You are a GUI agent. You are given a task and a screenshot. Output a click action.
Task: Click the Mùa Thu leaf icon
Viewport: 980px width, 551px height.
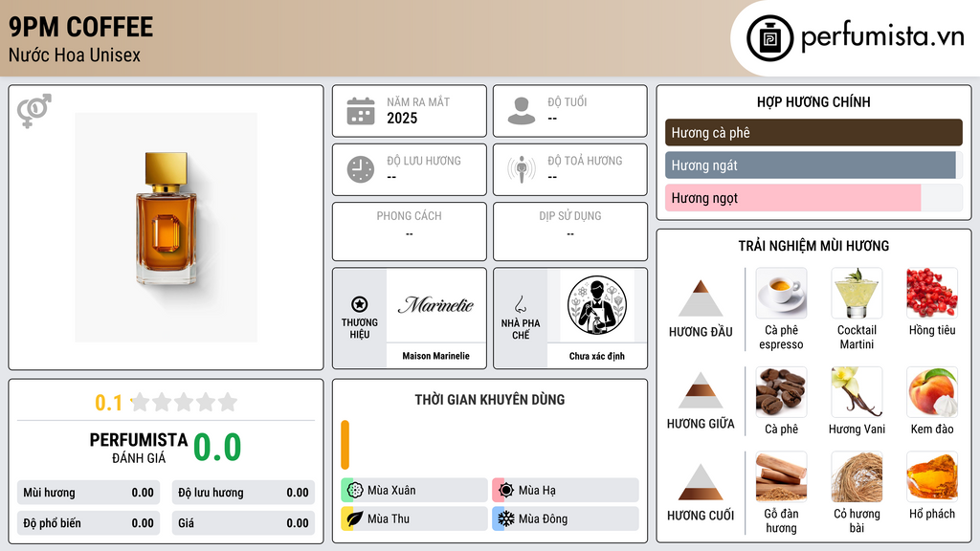pyautogui.click(x=355, y=518)
